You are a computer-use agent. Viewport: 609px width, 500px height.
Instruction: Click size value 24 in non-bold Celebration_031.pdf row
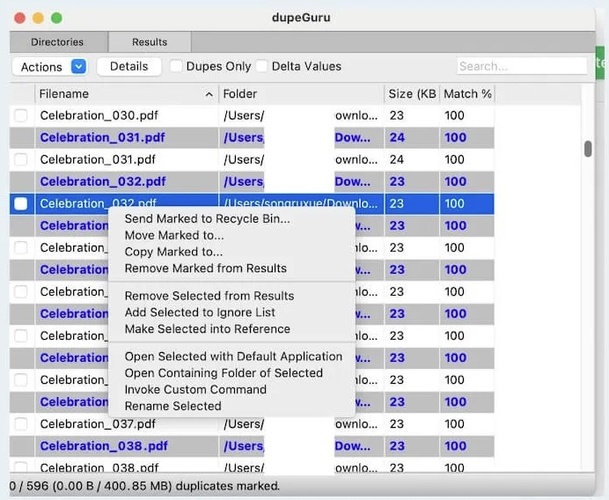(397, 159)
